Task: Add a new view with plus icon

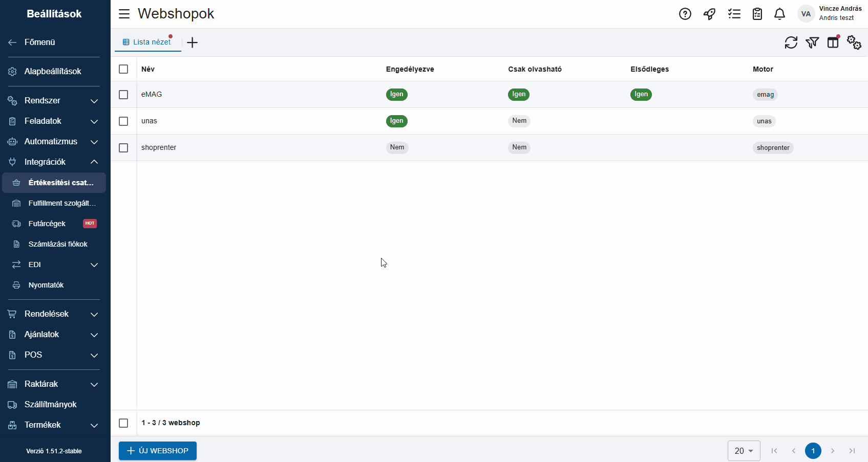Action: click(192, 42)
